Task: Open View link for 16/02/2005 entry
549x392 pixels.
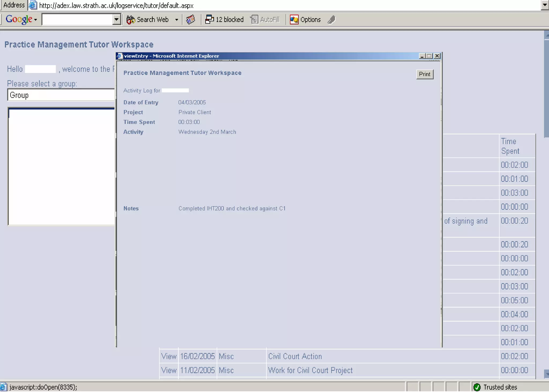Action: tap(169, 356)
